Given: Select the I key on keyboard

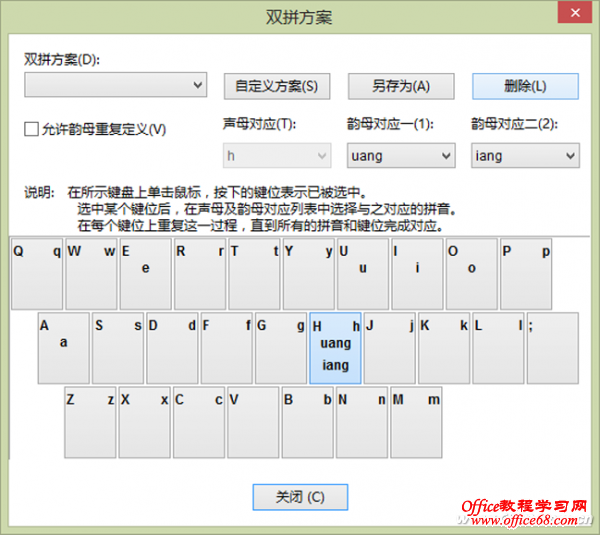Looking at the screenshot, I should click(x=417, y=274).
